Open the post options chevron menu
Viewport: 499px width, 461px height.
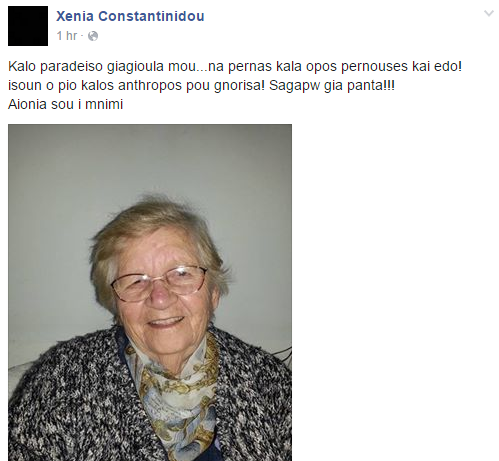[x=489, y=13]
